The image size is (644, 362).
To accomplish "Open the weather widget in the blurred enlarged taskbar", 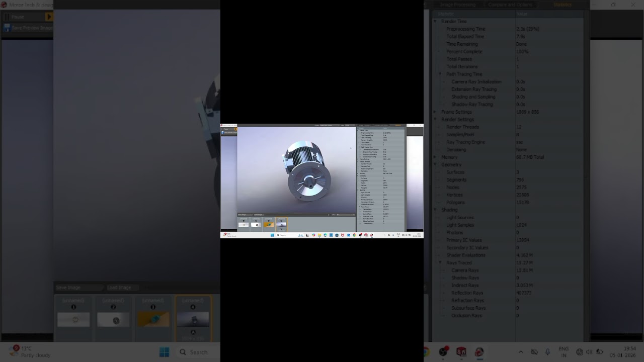I will [x=30, y=351].
